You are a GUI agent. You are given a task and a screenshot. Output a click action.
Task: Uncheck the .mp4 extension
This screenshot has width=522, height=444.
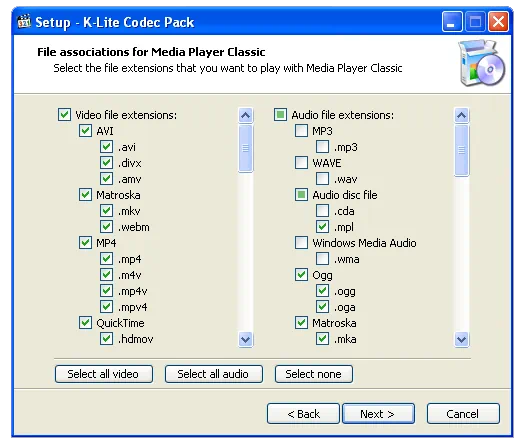coord(106,259)
